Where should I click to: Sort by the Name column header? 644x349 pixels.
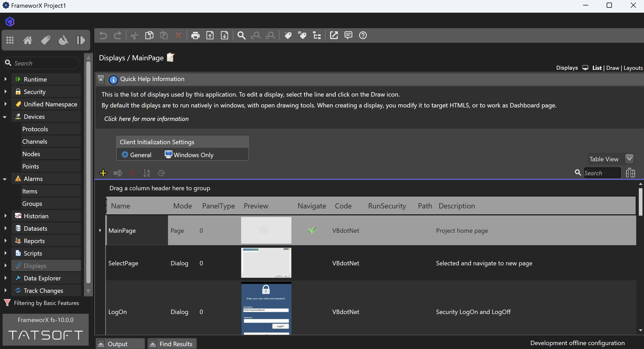(121, 206)
